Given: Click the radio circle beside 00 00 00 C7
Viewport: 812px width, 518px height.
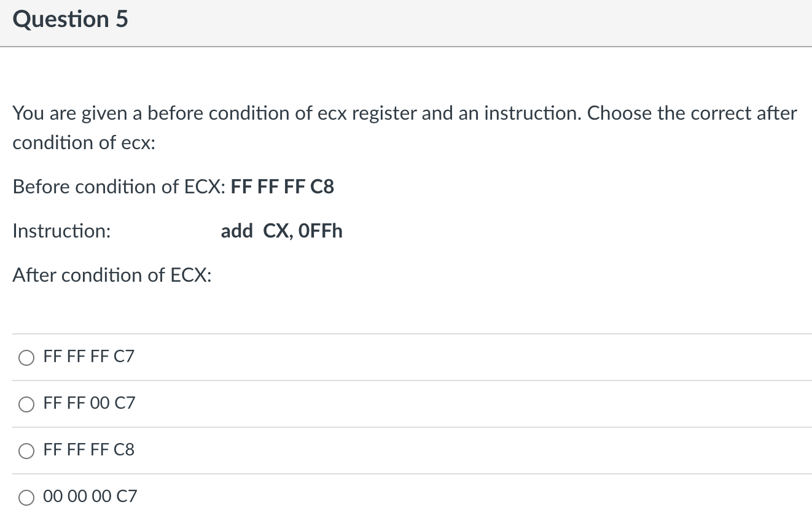Looking at the screenshot, I should click(26, 497).
